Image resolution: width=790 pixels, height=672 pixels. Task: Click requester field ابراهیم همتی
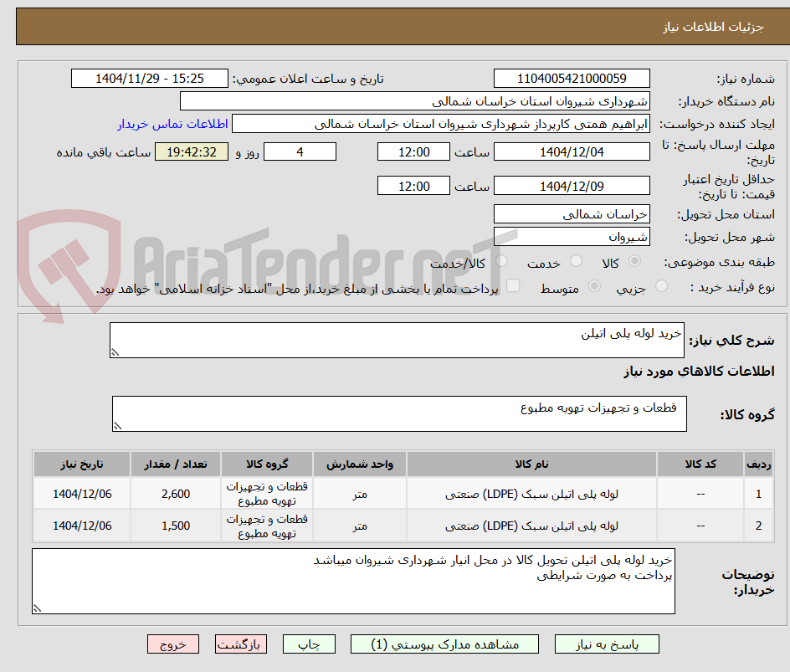coord(441,124)
